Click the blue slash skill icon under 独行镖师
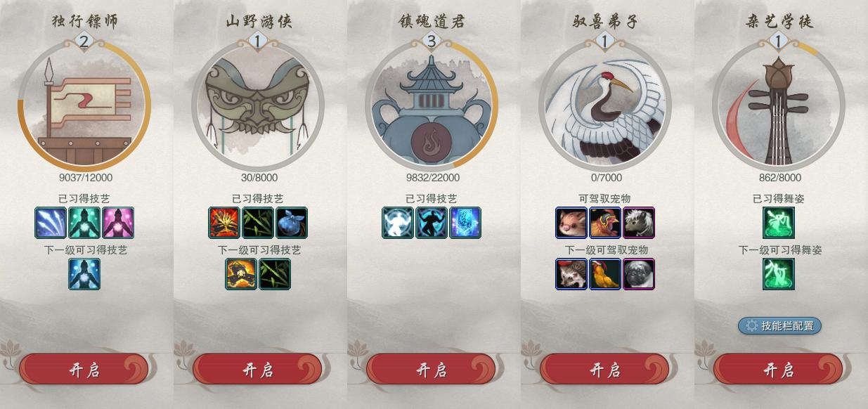Viewport: 868px width, 409px height. pyautogui.click(x=51, y=223)
